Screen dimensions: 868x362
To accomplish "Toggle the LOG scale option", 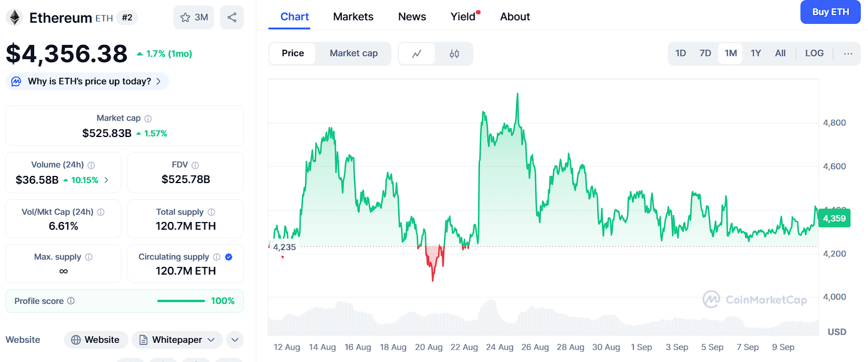I will 814,53.
